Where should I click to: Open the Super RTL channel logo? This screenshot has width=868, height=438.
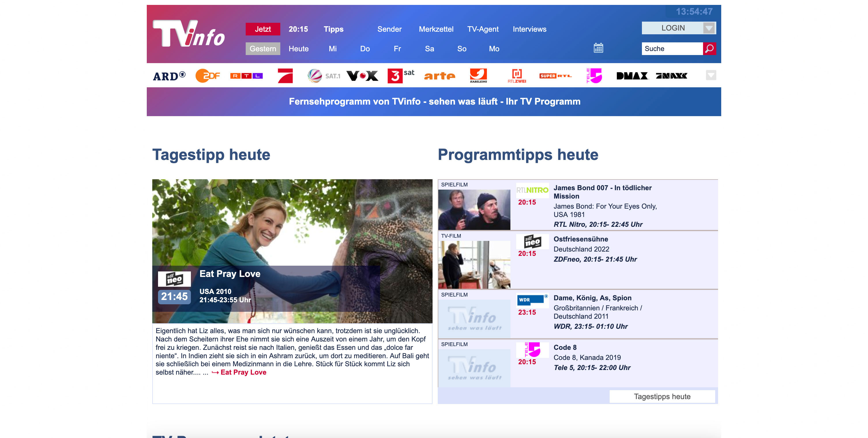555,76
